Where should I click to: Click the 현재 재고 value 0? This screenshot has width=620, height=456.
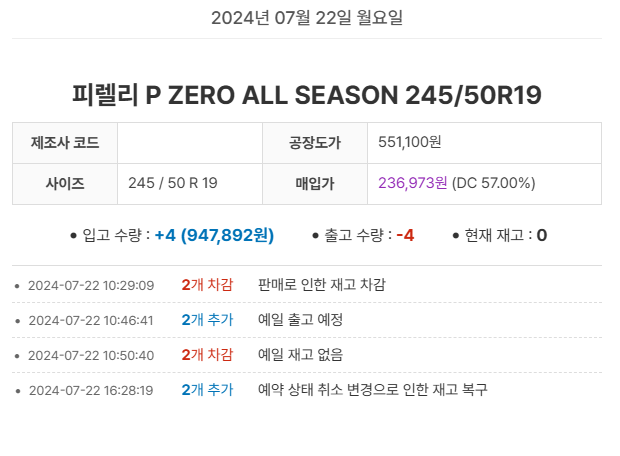[542, 236]
